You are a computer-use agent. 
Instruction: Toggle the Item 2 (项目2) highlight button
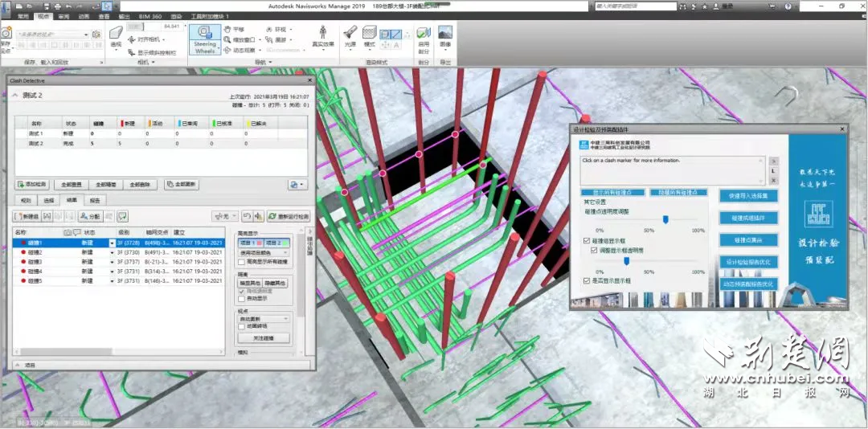tap(276, 243)
